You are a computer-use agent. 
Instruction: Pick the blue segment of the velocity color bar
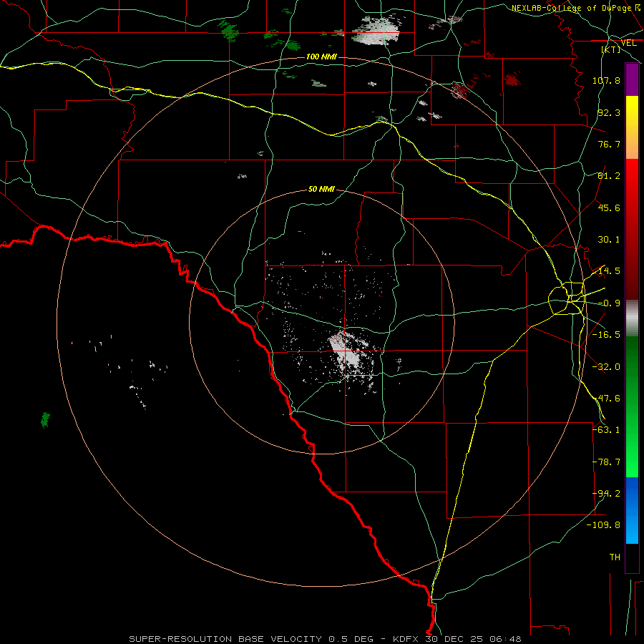coord(632,510)
